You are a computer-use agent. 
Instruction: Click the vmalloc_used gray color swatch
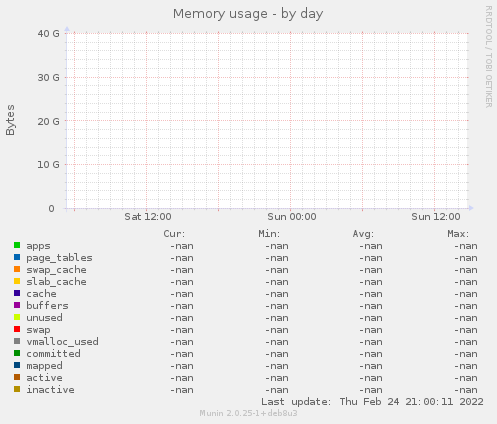click(17, 341)
